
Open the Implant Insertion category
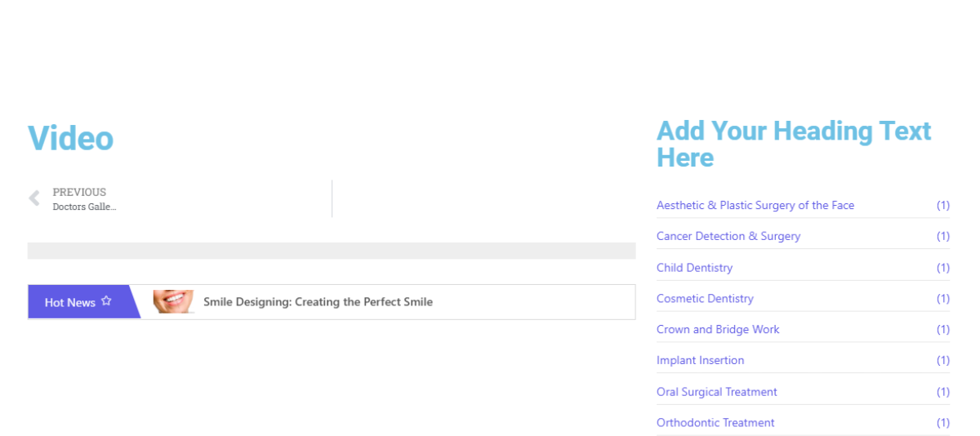click(x=700, y=360)
